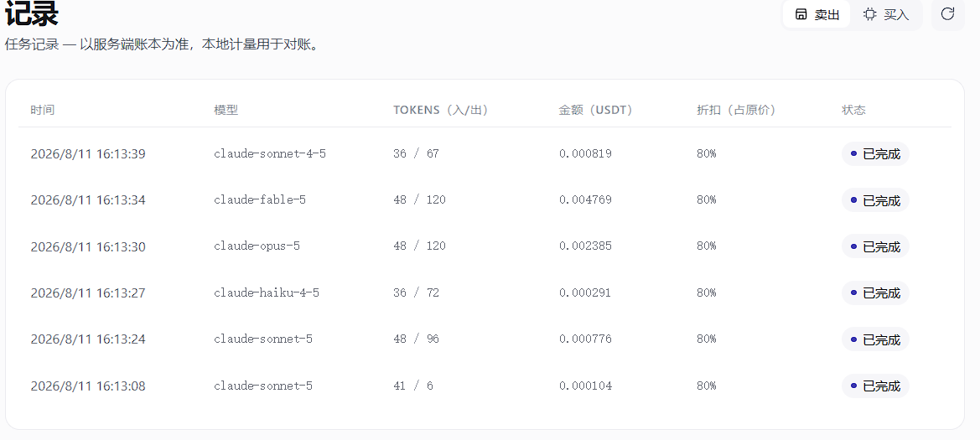
Task: Click the 折扣 (占原价) column header
Action: [736, 110]
